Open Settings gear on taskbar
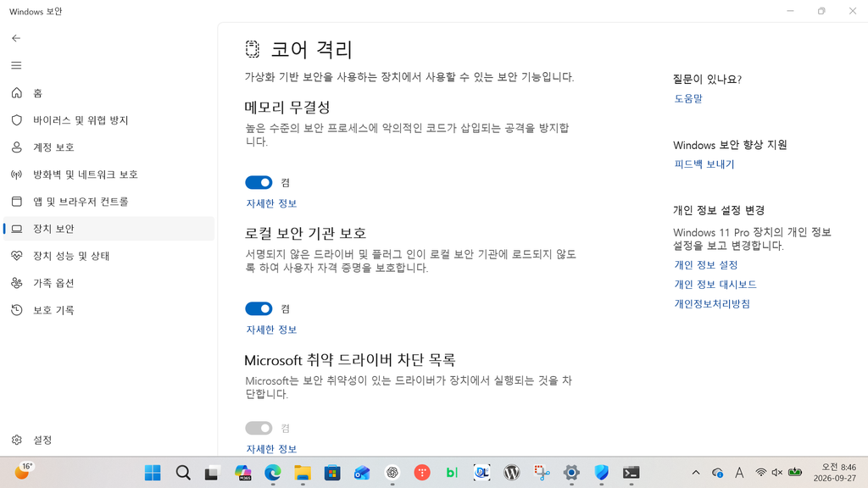 pos(571,473)
